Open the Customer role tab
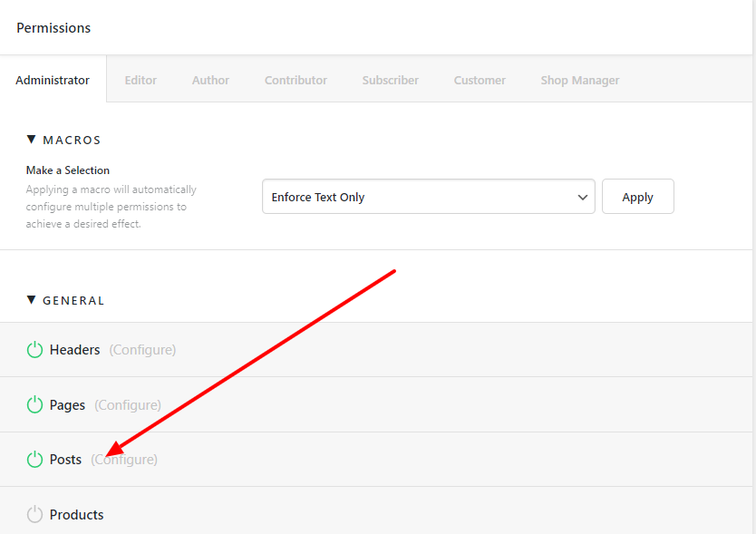 pos(480,80)
